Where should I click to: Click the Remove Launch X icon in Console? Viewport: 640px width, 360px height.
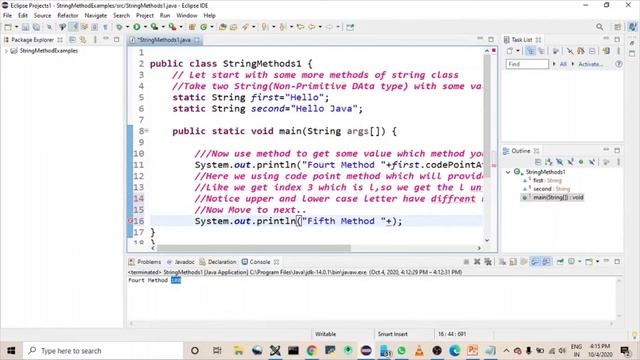pos(477,262)
